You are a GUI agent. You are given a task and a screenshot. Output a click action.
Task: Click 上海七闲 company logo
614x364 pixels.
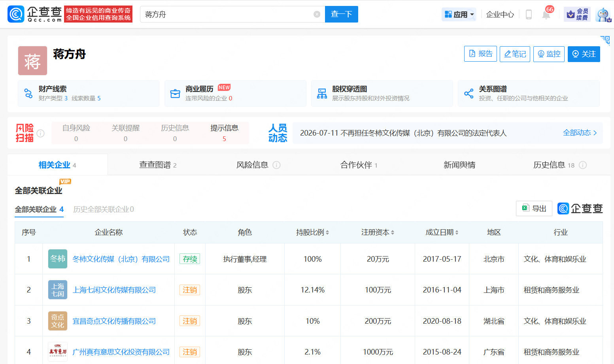click(x=58, y=290)
